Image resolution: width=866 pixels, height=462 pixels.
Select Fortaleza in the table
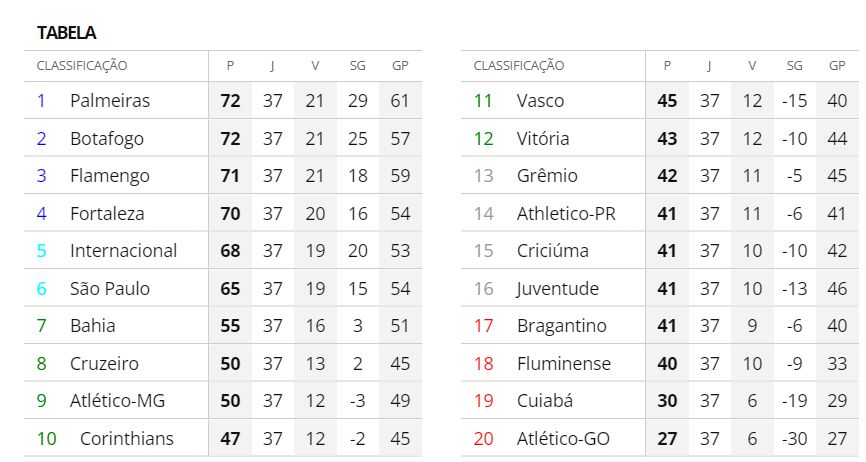(x=107, y=214)
